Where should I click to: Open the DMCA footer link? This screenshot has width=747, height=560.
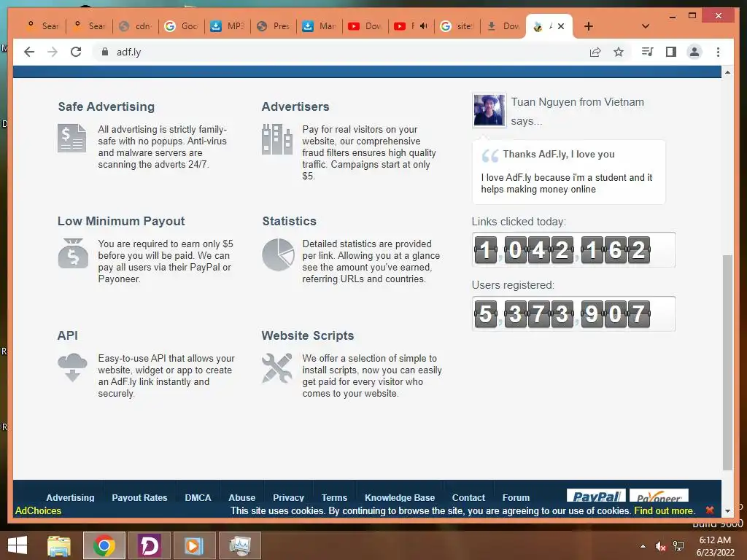(198, 497)
